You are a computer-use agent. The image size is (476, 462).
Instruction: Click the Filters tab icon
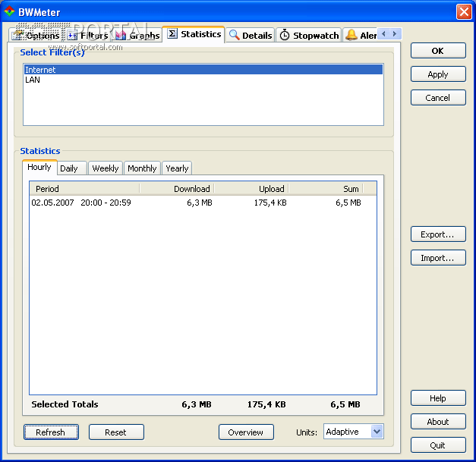(72, 36)
